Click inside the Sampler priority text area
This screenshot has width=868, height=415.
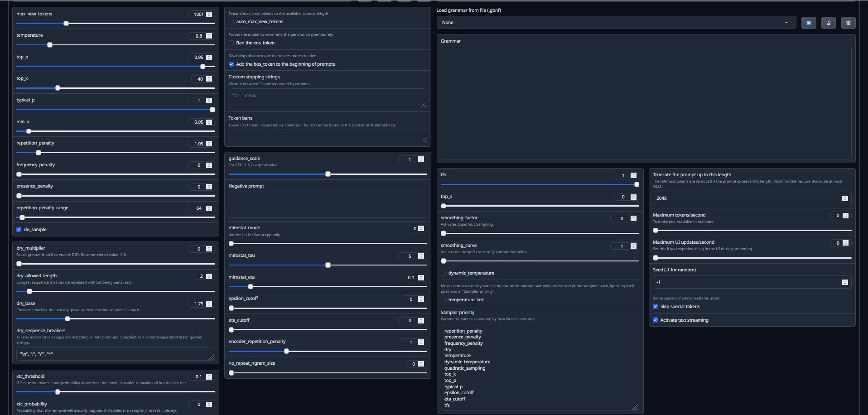pos(539,367)
